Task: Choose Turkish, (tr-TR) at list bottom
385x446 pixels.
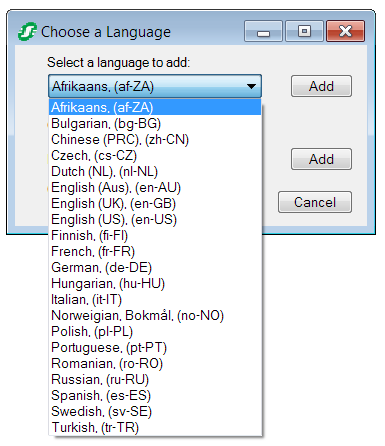Action: pos(155,428)
